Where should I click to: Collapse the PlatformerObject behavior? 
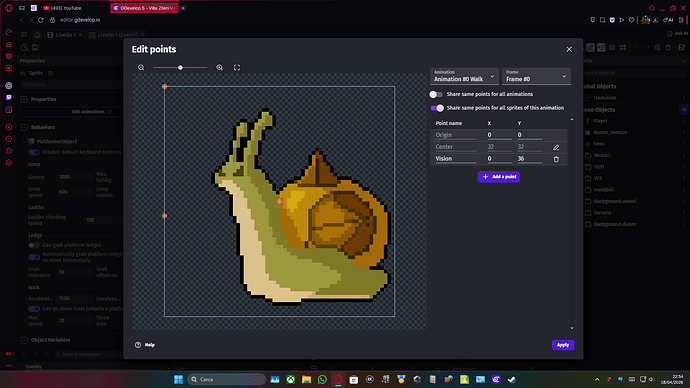[x=24, y=142]
